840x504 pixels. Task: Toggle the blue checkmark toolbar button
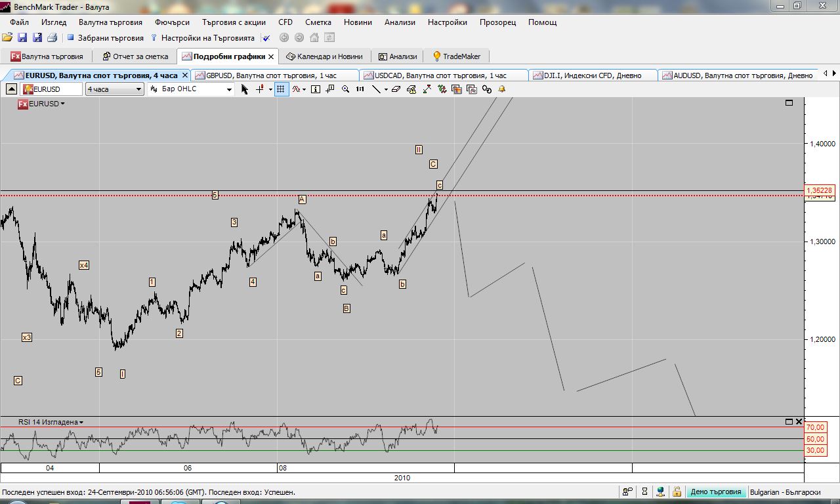pos(266,38)
